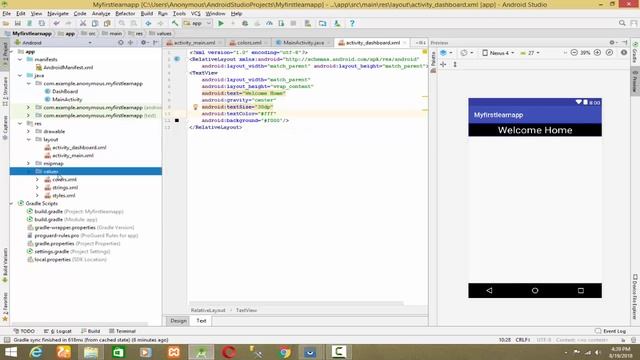The height and width of the screenshot is (360, 640).
Task: Collapse Gradle Scripts node
Action: click(x=11, y=203)
